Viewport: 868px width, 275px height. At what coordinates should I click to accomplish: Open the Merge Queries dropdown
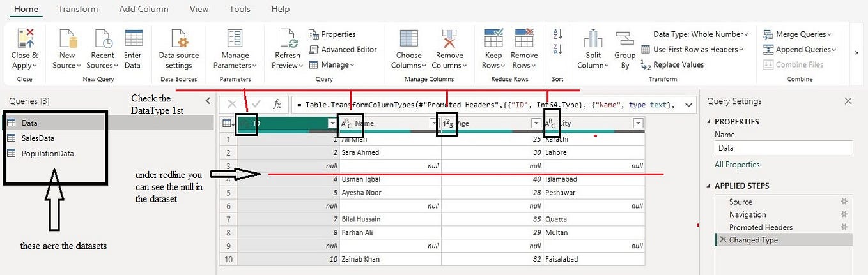(x=798, y=34)
